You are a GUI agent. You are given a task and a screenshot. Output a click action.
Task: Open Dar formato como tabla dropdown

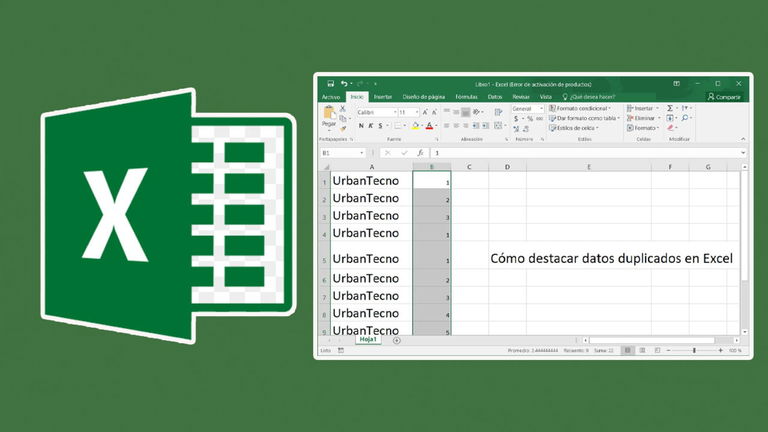(584, 118)
